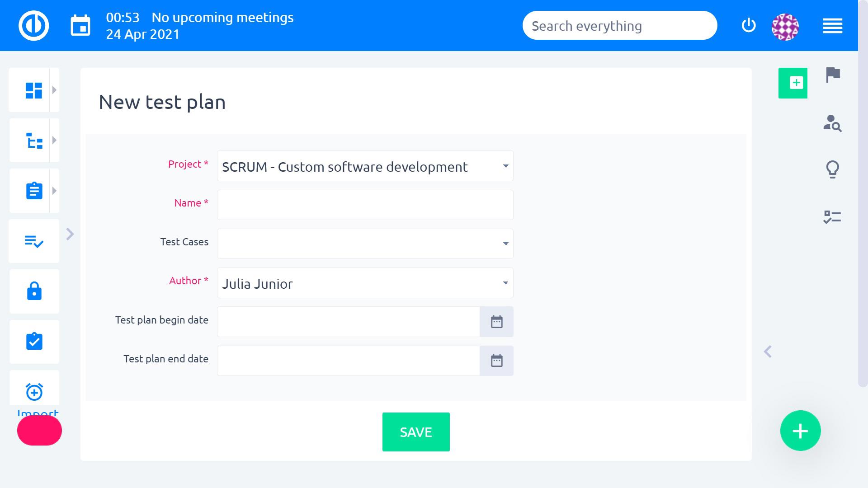Open the checklist icon in right sidebar
Viewport: 868px width, 488px height.
832,217
